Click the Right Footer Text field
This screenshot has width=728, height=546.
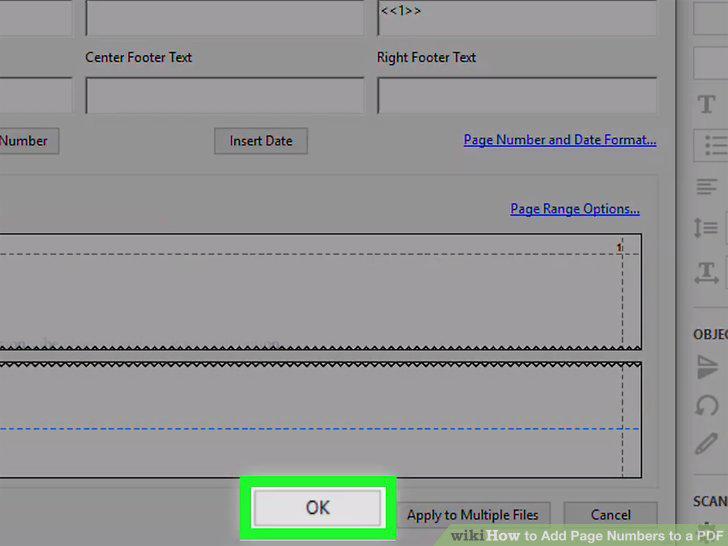point(517,95)
